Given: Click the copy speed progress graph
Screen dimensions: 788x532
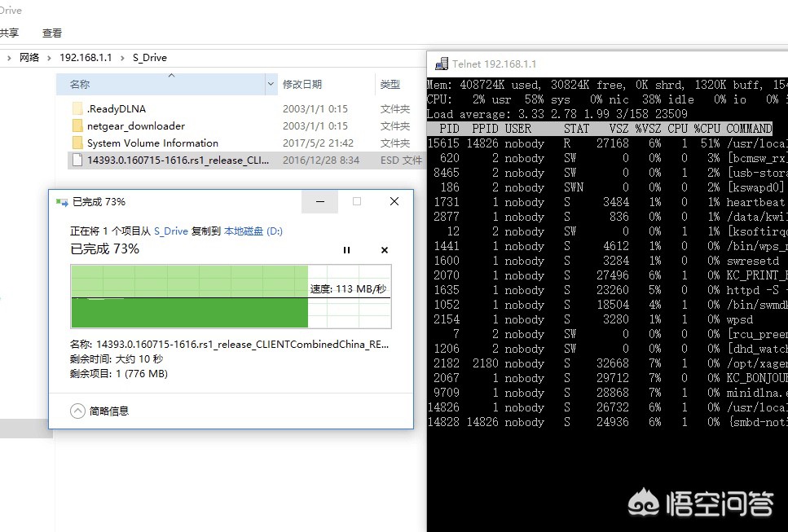Looking at the screenshot, I should (231, 297).
